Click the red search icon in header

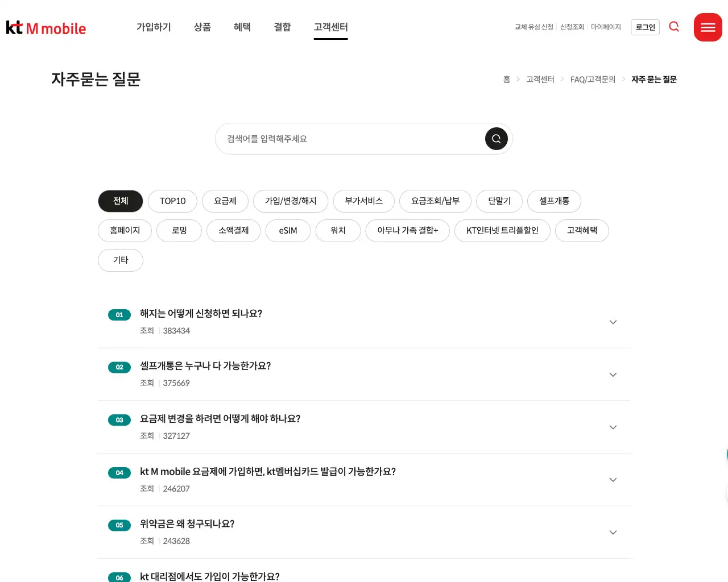[674, 27]
